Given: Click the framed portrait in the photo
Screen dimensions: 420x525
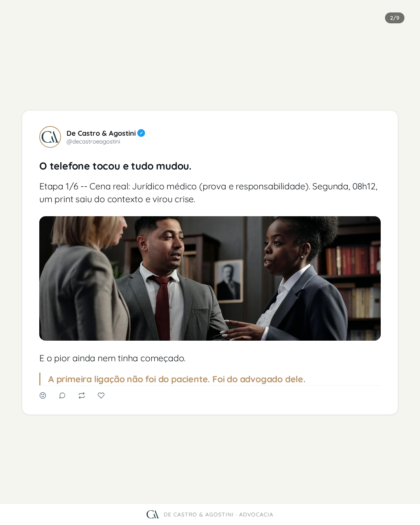Looking at the screenshot, I should (x=228, y=281).
